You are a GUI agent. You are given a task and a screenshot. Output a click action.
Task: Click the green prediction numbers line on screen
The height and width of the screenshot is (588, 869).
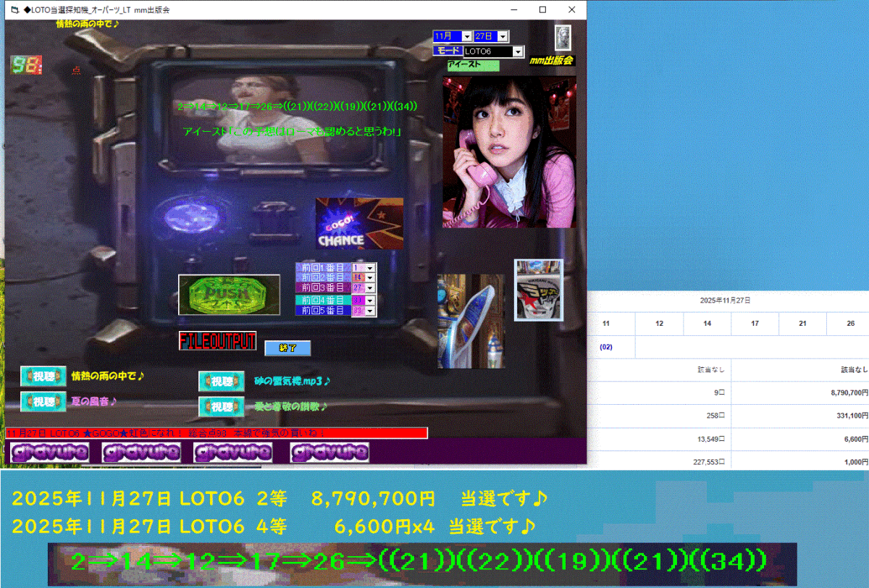[x=297, y=106]
